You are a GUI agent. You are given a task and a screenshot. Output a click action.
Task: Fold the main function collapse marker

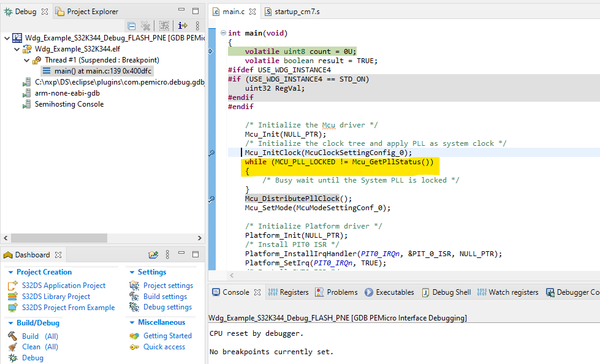coord(223,33)
